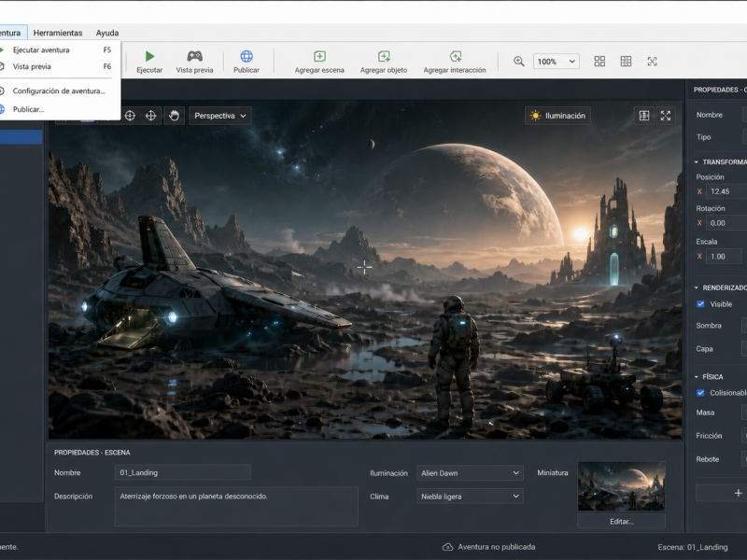747x560 pixels.
Task: Open Configuración de aventura... in the menu
Action: point(56,91)
